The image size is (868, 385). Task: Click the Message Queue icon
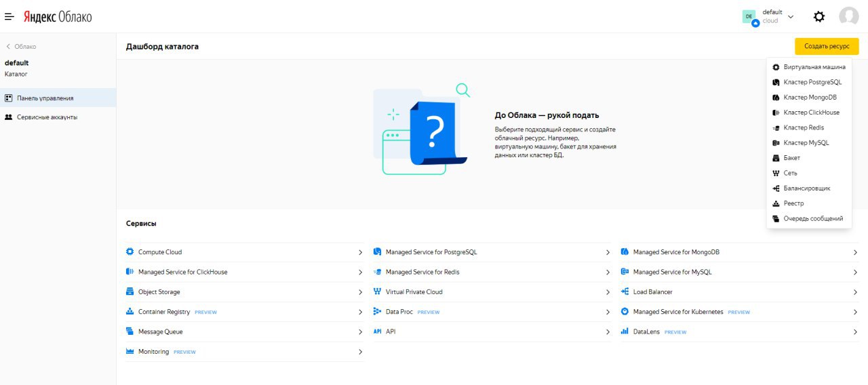click(130, 332)
